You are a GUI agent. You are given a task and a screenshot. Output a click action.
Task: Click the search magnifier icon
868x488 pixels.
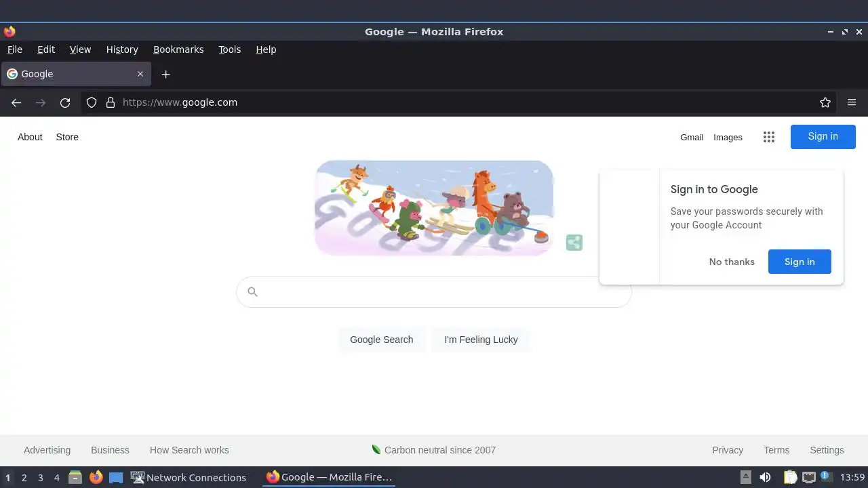[x=253, y=292]
